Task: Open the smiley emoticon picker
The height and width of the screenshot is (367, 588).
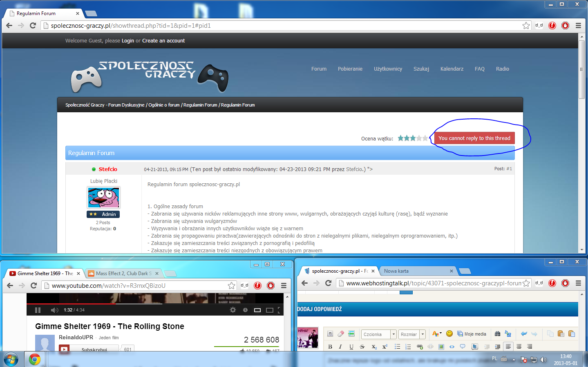Action: pyautogui.click(x=449, y=334)
